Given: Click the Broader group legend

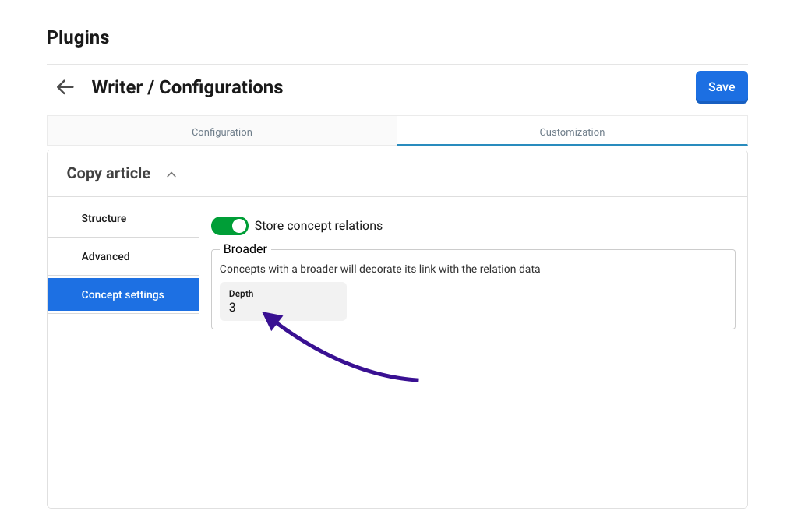Looking at the screenshot, I should tap(245, 249).
